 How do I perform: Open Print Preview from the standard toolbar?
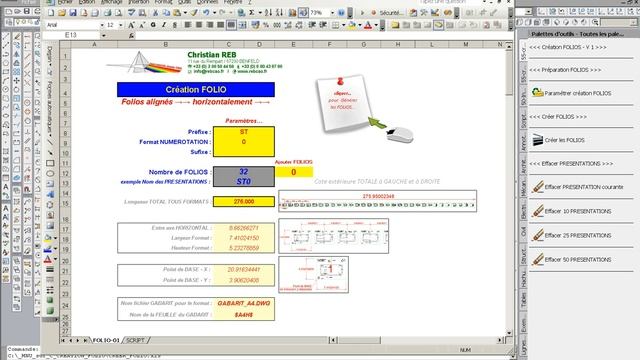[x=118, y=13]
